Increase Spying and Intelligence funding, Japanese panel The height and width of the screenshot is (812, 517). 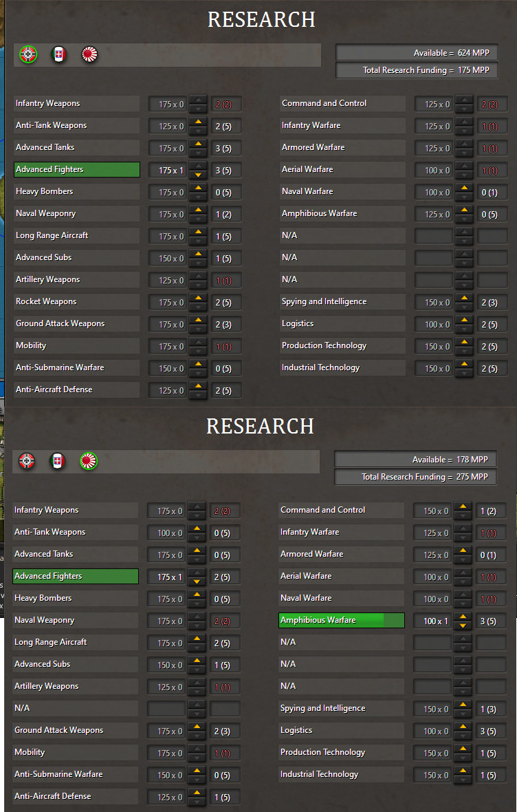point(463,704)
